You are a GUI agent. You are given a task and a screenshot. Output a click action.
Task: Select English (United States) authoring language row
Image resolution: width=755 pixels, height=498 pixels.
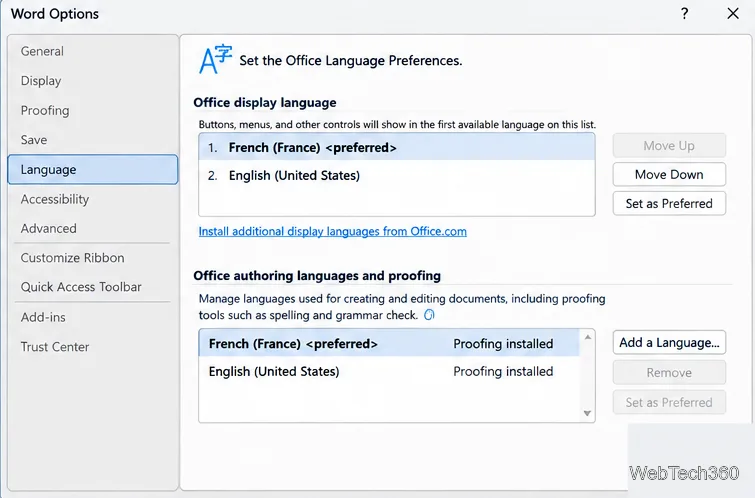pyautogui.click(x=389, y=371)
